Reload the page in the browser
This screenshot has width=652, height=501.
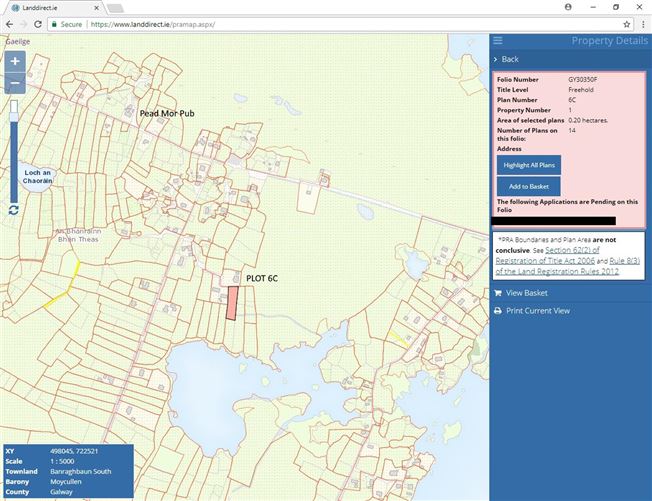[37, 24]
